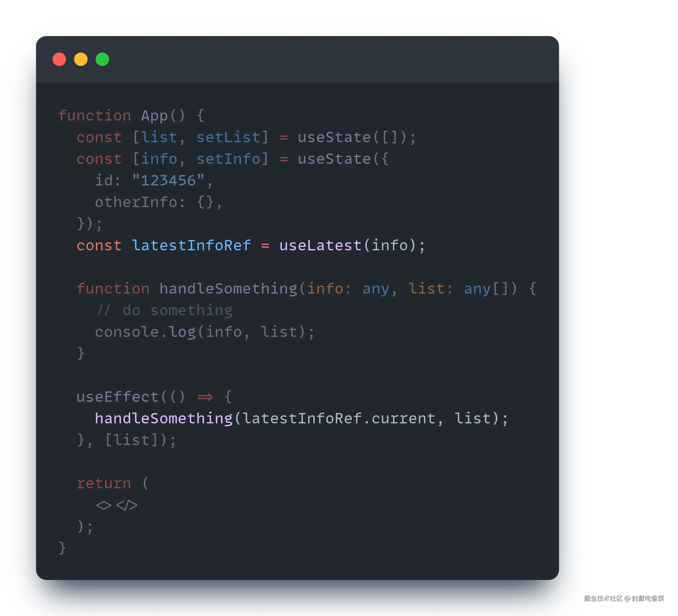
Task: Select the setList identifier
Action: coord(228,137)
